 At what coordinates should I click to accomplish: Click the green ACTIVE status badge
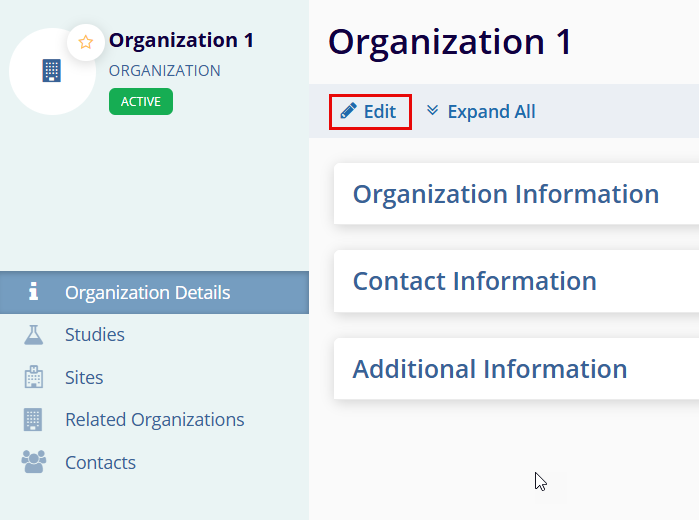coord(140,101)
